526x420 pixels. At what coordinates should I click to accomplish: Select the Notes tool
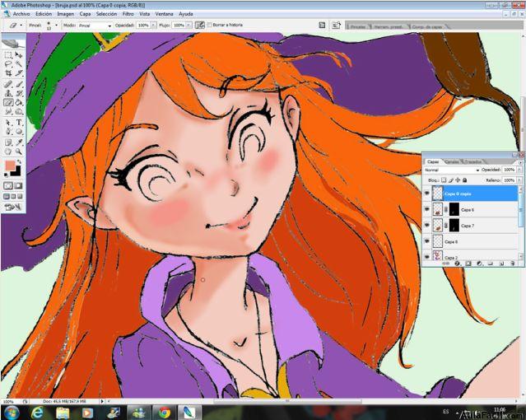[x=8, y=142]
